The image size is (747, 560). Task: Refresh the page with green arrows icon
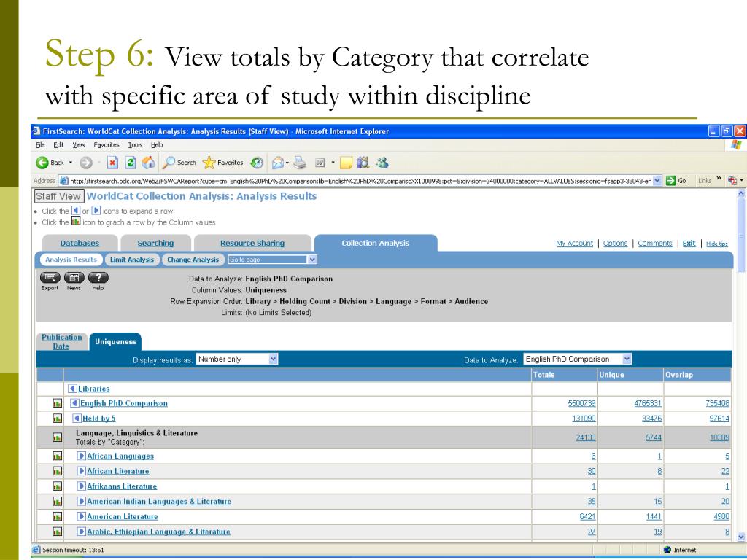click(x=130, y=163)
